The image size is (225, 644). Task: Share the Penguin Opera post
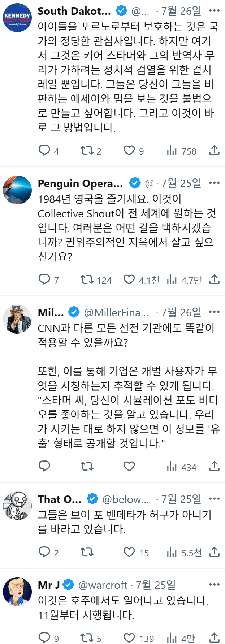(x=214, y=279)
